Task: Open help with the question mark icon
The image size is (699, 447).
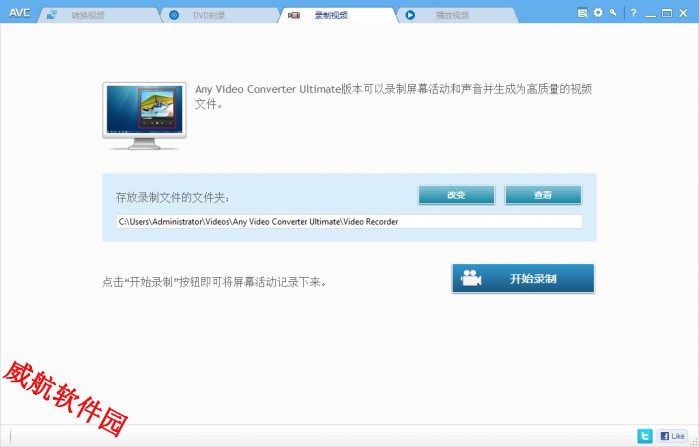Action: (x=632, y=13)
